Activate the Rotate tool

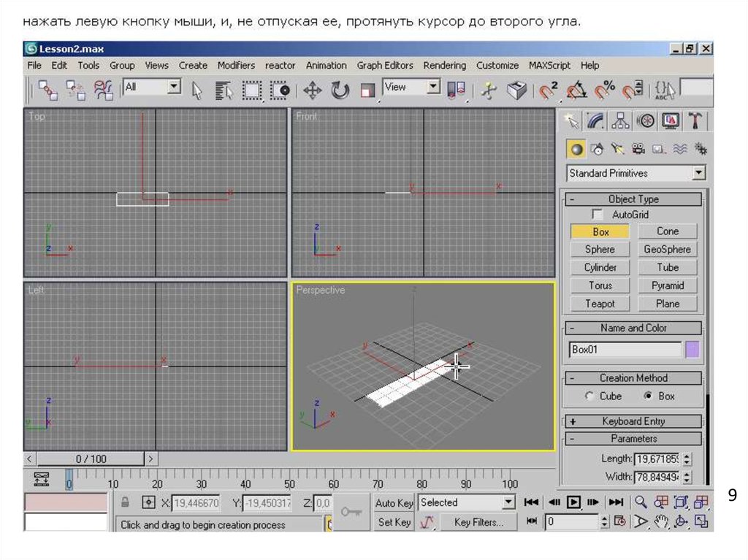coord(340,91)
